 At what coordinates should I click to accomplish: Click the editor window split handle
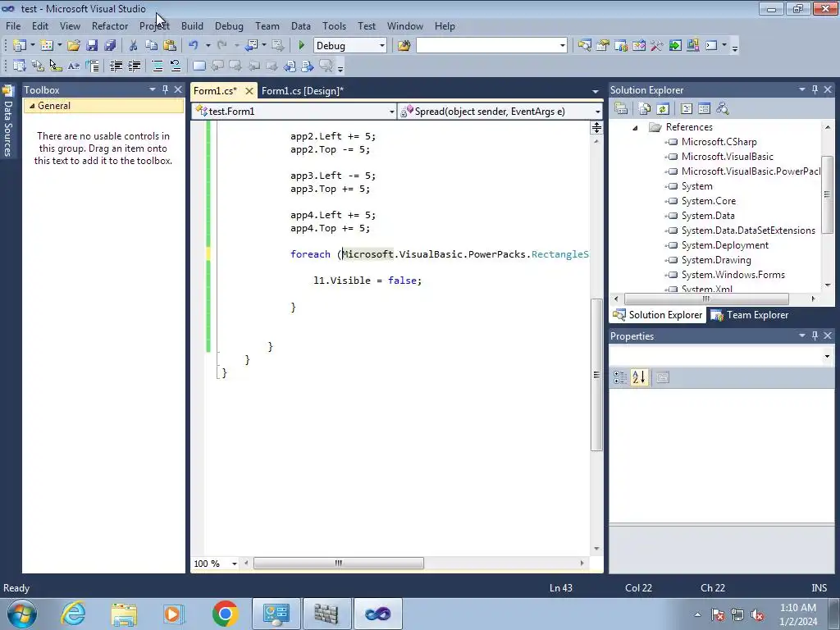pyautogui.click(x=596, y=127)
